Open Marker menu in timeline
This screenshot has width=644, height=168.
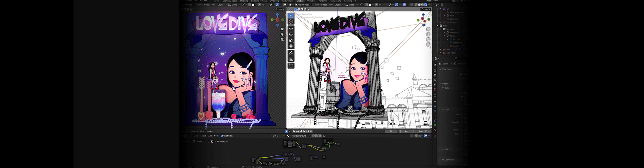(210, 131)
